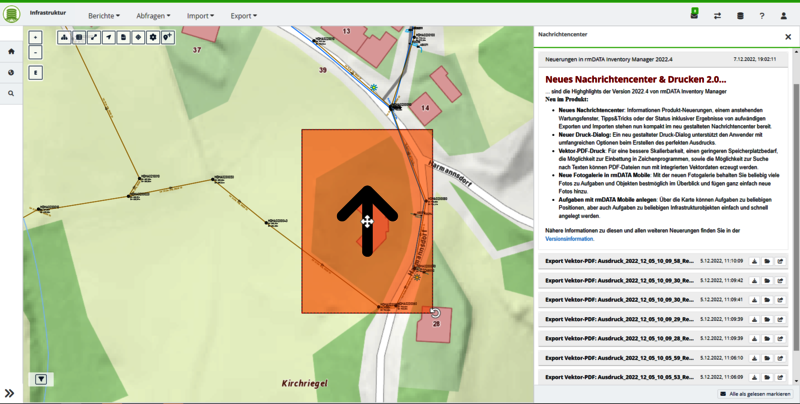Screen dimensions: 800x404
Task: Click the add location pin tool
Action: (x=168, y=38)
